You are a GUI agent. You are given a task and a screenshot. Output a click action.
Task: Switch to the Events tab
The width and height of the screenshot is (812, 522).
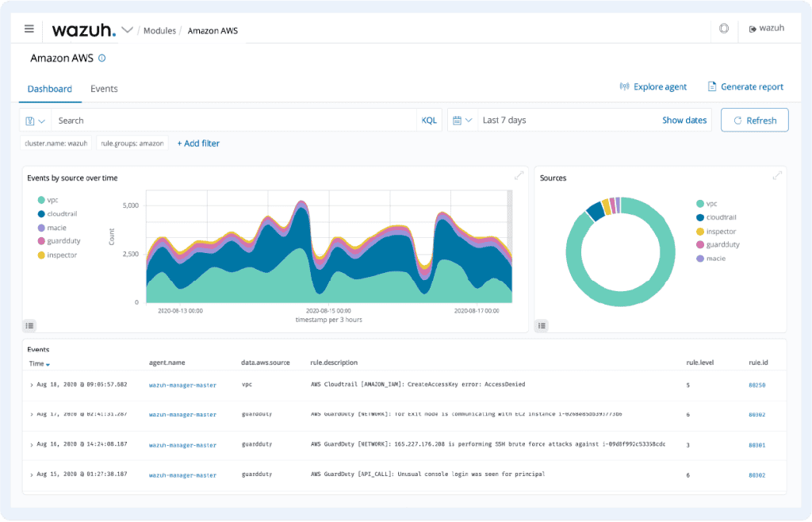tap(104, 89)
